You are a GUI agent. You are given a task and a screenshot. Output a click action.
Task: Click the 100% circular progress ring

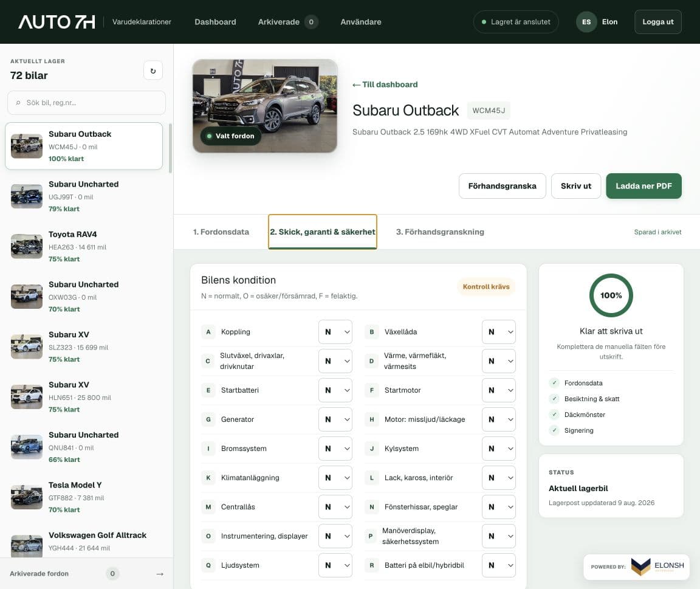[611, 295]
